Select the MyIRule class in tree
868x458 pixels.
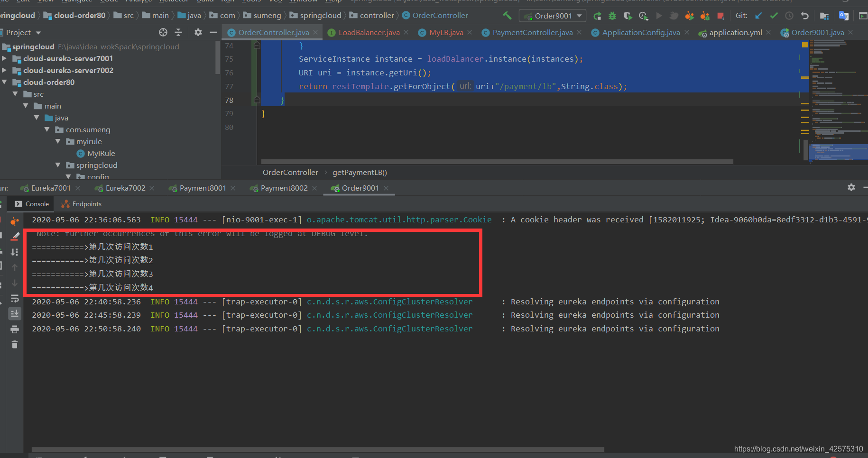[x=101, y=153]
